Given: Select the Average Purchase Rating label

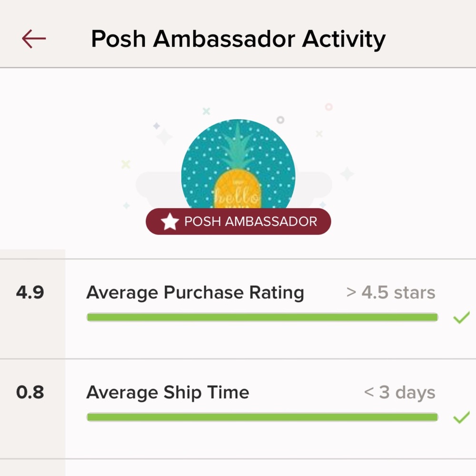Looking at the screenshot, I should tap(195, 292).
